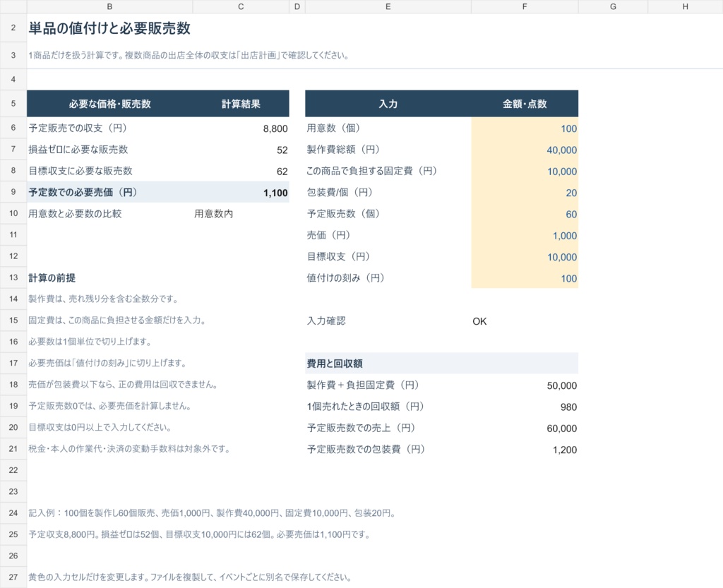Screen dimensions: 723x588
Task: Click label 予定数での必要売価（円）
Action: click(x=83, y=192)
